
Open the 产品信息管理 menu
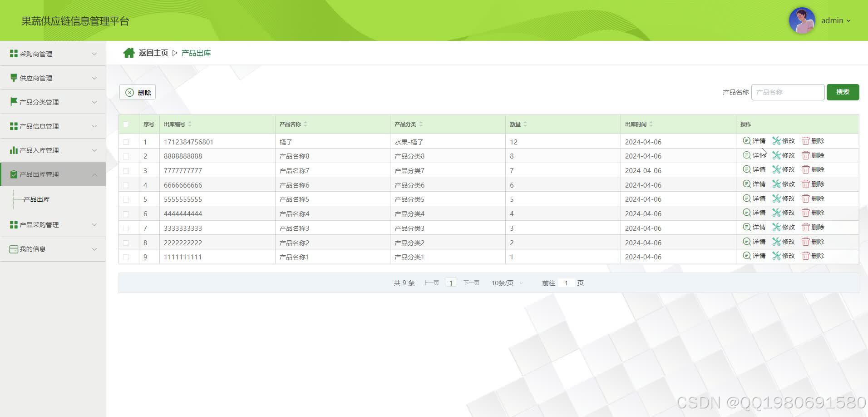[x=53, y=126]
